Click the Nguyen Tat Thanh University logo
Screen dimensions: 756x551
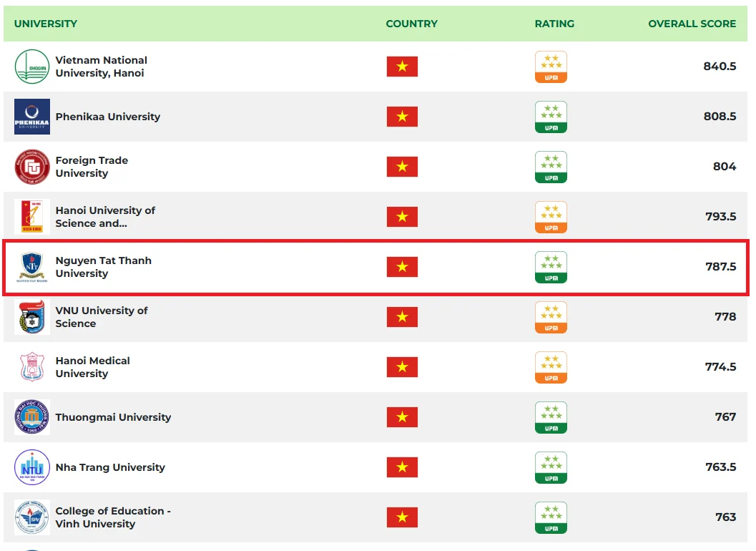(x=31, y=267)
